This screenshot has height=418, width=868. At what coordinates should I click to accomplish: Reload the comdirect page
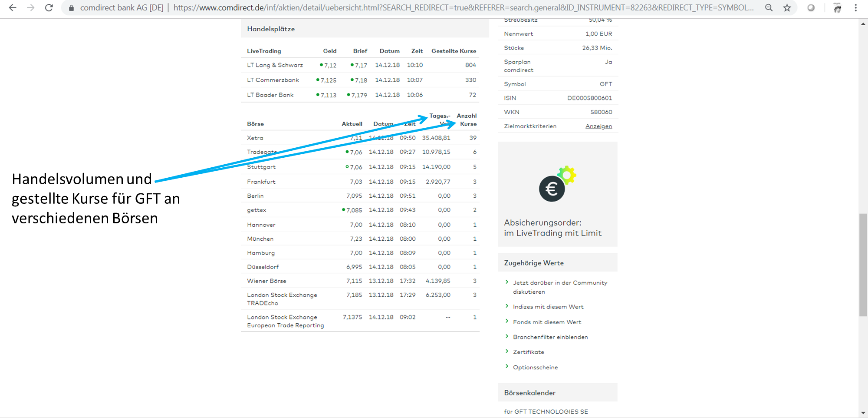point(49,8)
